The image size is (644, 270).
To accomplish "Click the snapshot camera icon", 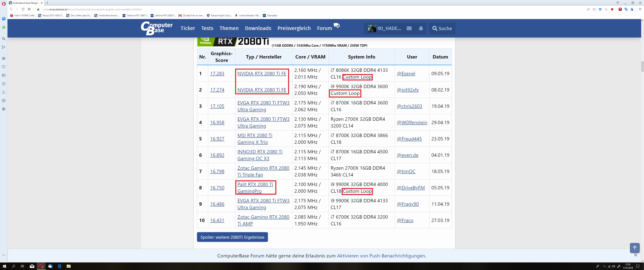I will (x=594, y=9).
